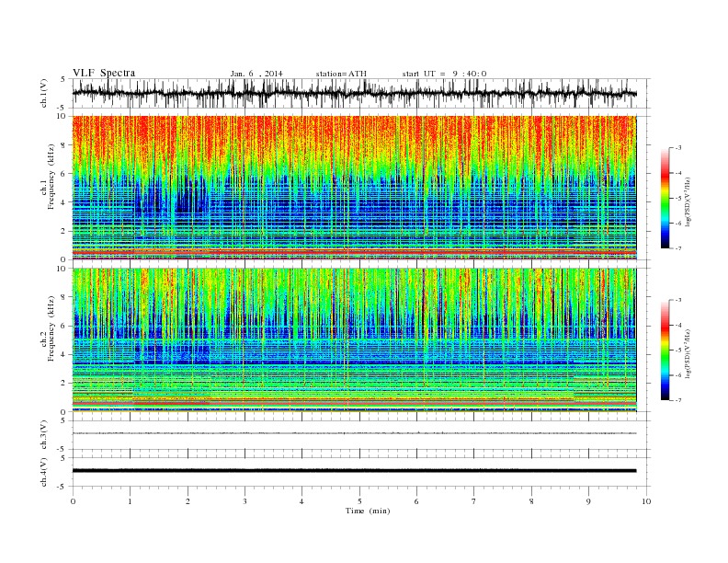Click inside the ch.2 frequency spectrogram

tap(354, 340)
